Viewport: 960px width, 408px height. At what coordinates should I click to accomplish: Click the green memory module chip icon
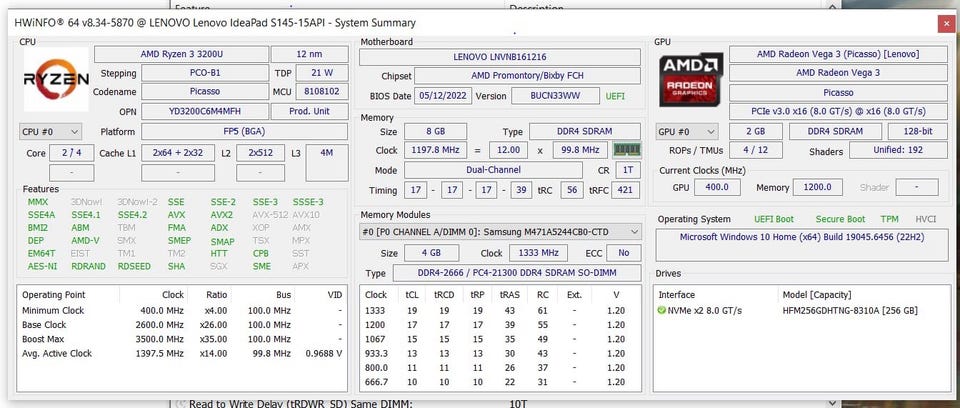pyautogui.click(x=626, y=150)
